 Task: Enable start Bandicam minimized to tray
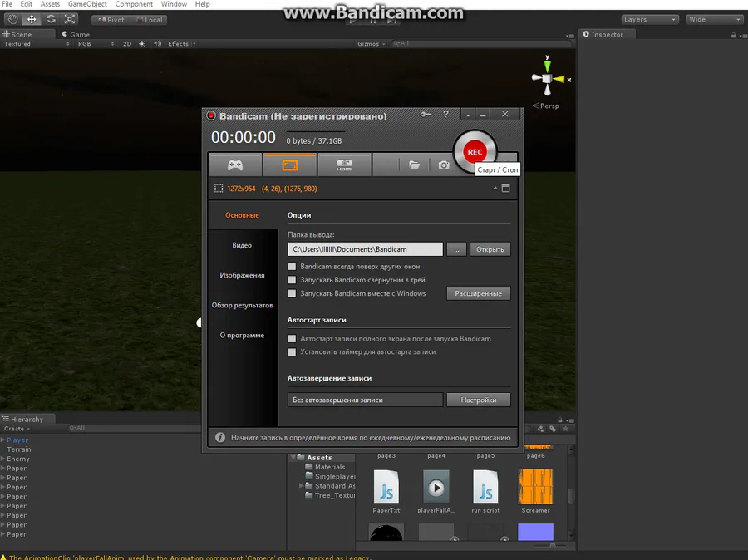[292, 279]
